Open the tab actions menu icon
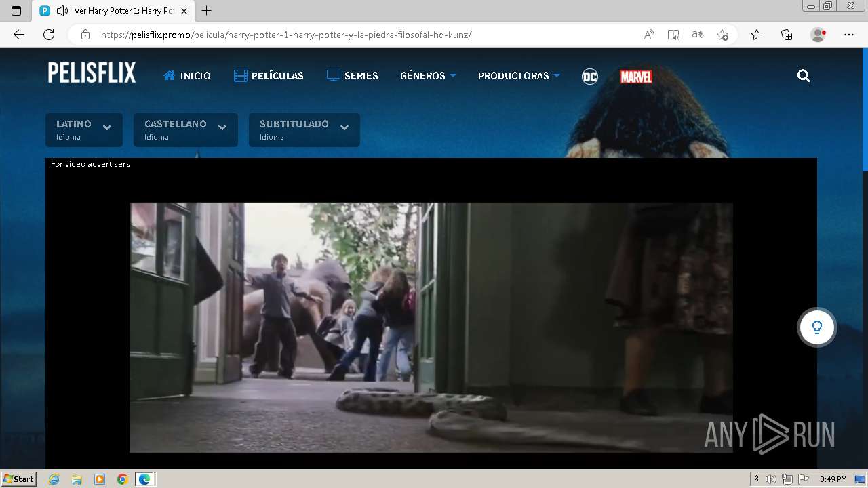Viewport: 868px width, 488px height. tap(16, 11)
